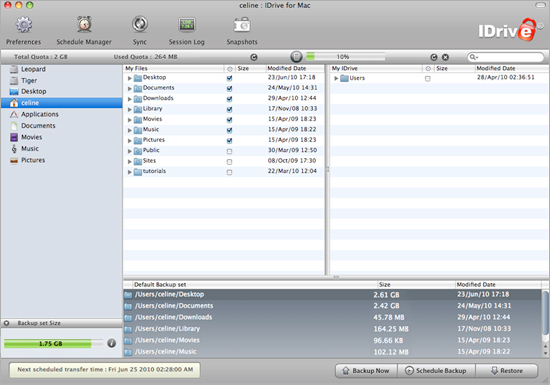Sort My Files by Modified Date header
The width and height of the screenshot is (550, 385).
[x=295, y=68]
